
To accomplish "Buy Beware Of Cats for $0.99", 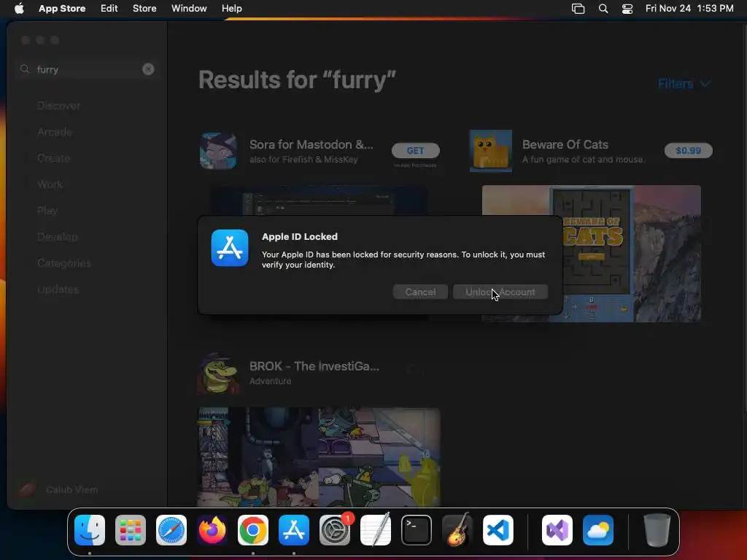I will tap(689, 150).
